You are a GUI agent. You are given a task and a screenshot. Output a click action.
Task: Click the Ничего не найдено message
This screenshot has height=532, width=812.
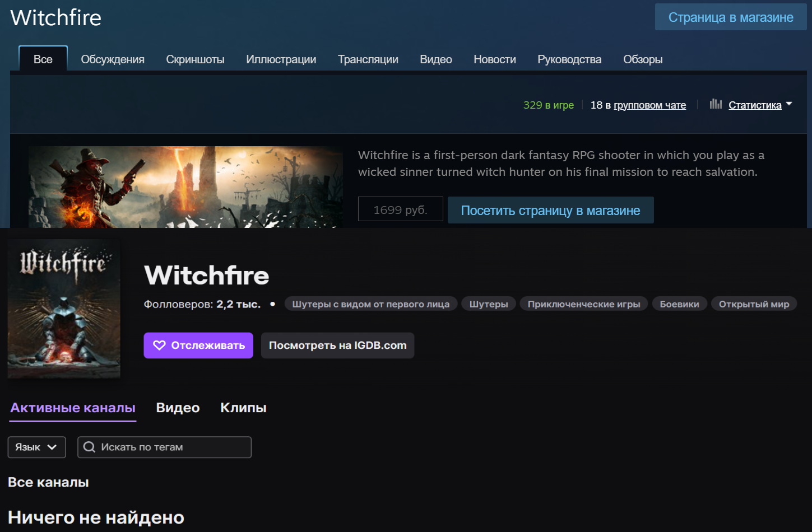point(96,517)
